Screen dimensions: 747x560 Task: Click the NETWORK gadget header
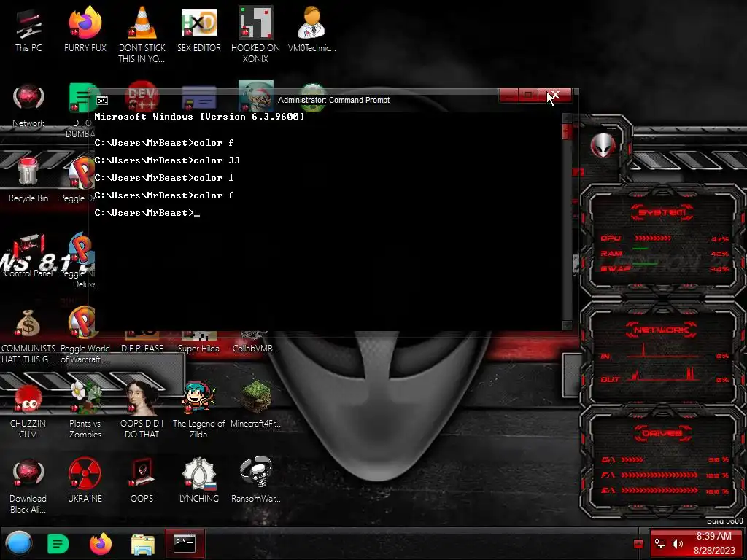tap(662, 330)
